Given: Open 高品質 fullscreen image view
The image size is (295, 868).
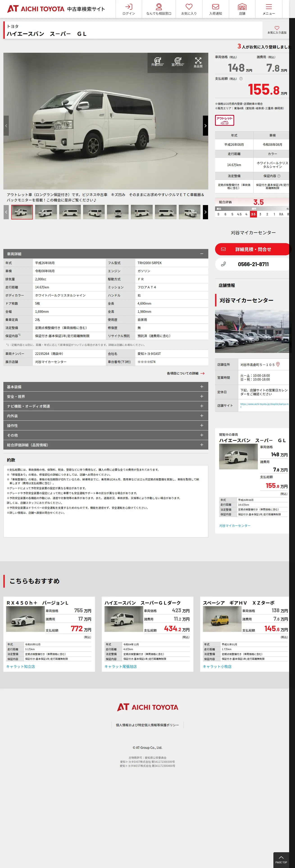Looking at the screenshot, I should click(198, 62).
